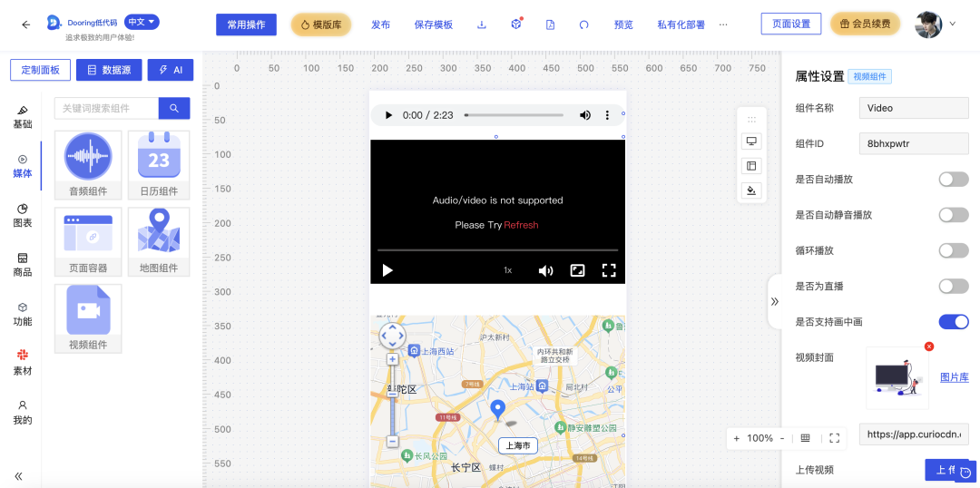Expand the user menu chevron beside avatar
The height and width of the screenshot is (488, 980).
[x=953, y=24]
